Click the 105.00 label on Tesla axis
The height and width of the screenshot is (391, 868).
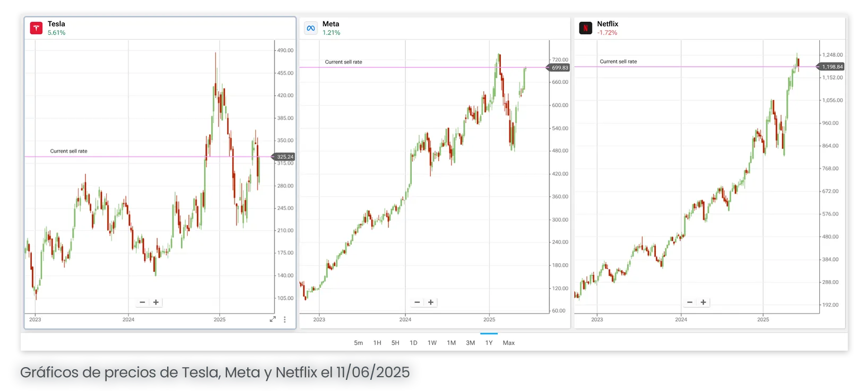[x=285, y=298]
